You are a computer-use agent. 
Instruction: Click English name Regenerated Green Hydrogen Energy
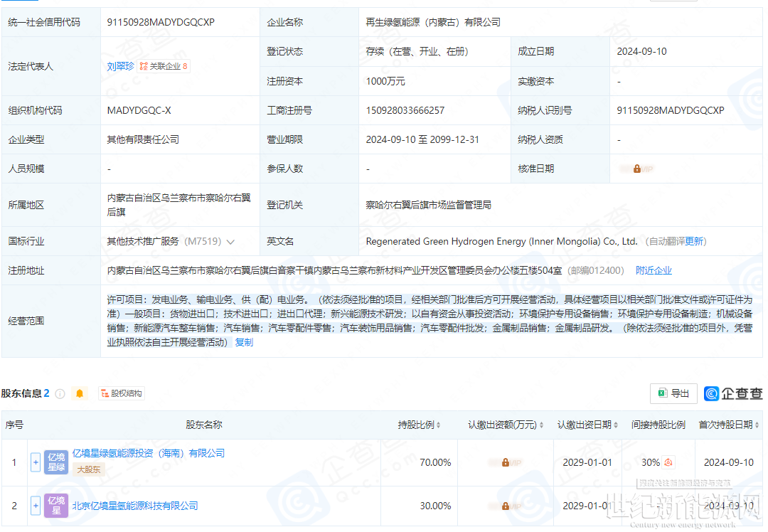pos(501,241)
